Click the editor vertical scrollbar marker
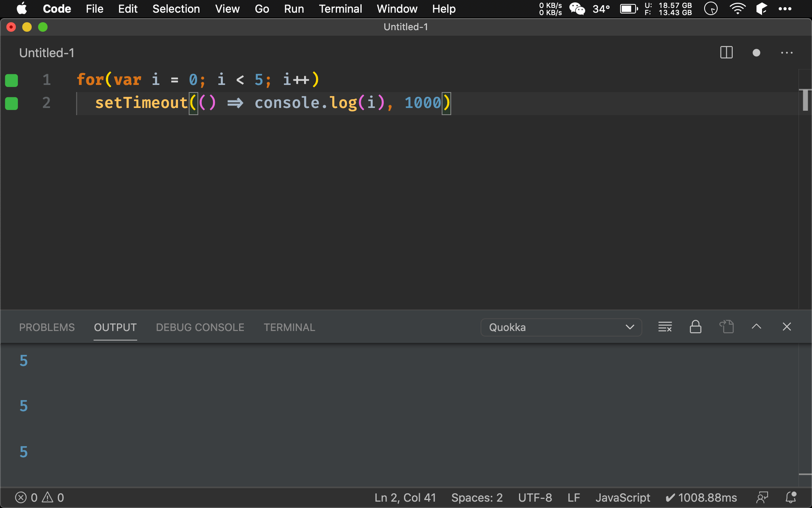The width and height of the screenshot is (812, 508). (805, 100)
